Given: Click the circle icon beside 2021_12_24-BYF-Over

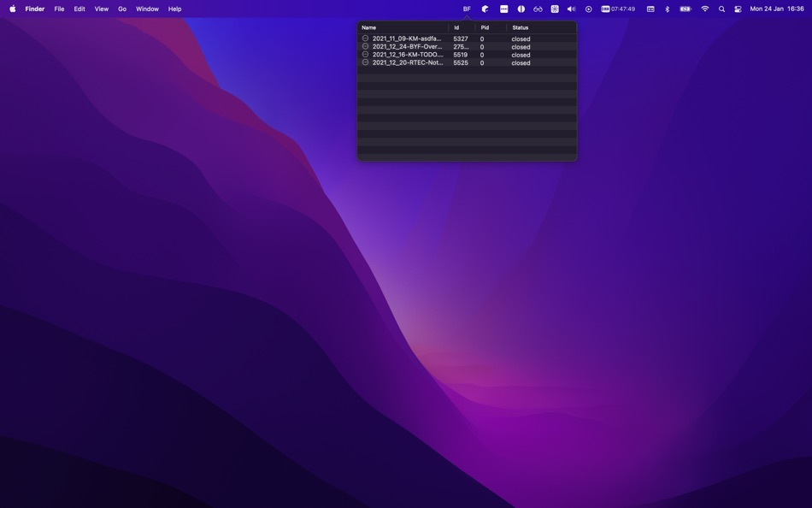Looking at the screenshot, I should pyautogui.click(x=365, y=46).
